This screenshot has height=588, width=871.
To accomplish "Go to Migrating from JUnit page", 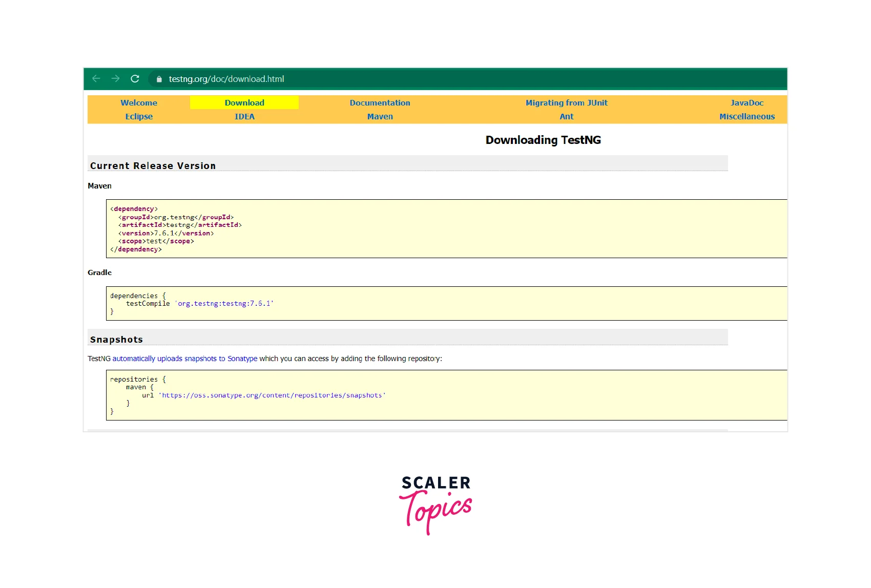I will (566, 103).
